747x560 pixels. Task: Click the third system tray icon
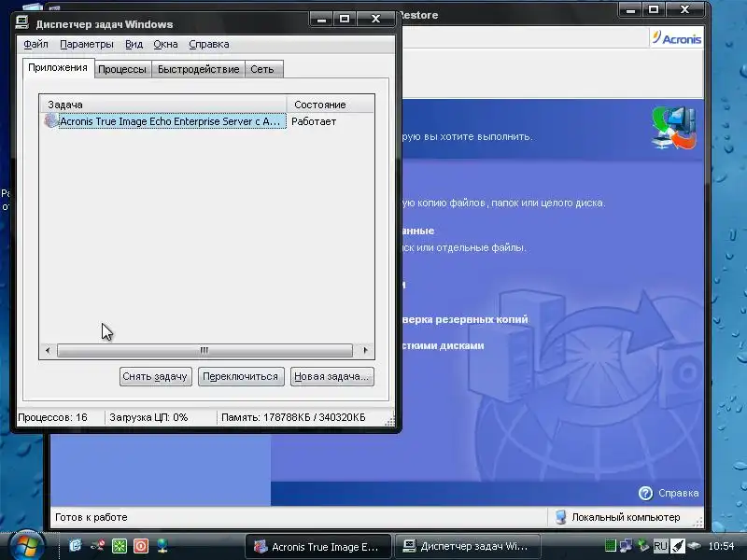643,546
